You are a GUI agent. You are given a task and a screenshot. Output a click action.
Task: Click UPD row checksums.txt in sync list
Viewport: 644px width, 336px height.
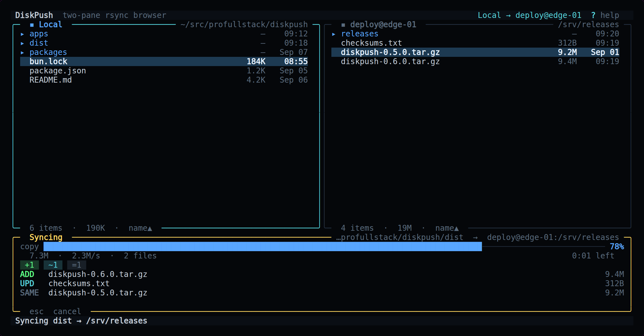[x=322, y=283]
